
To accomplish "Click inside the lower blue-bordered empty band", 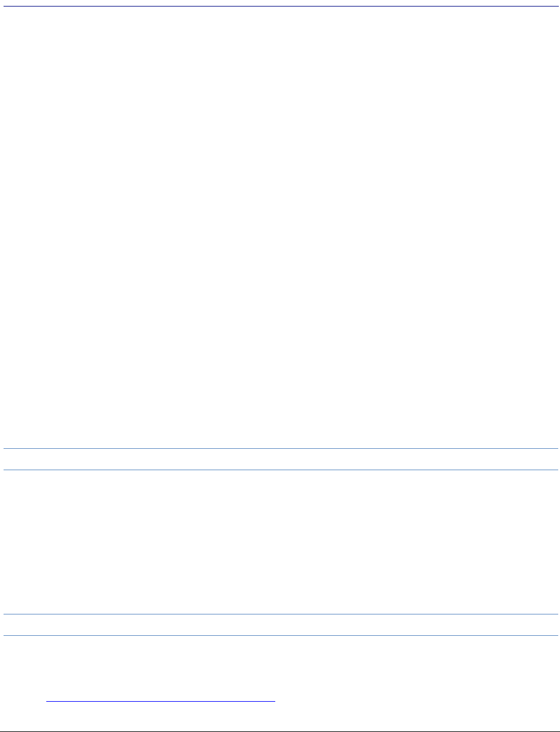I will [x=280, y=625].
